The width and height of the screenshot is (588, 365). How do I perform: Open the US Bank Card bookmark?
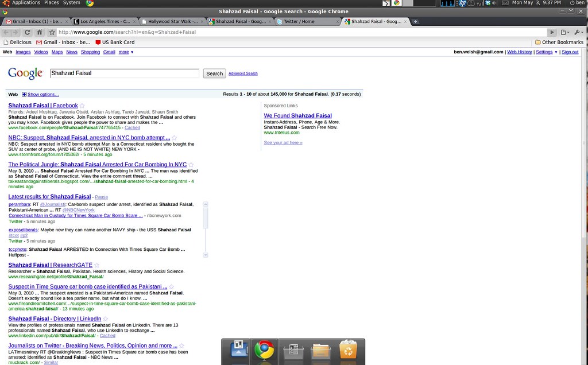tap(115, 42)
